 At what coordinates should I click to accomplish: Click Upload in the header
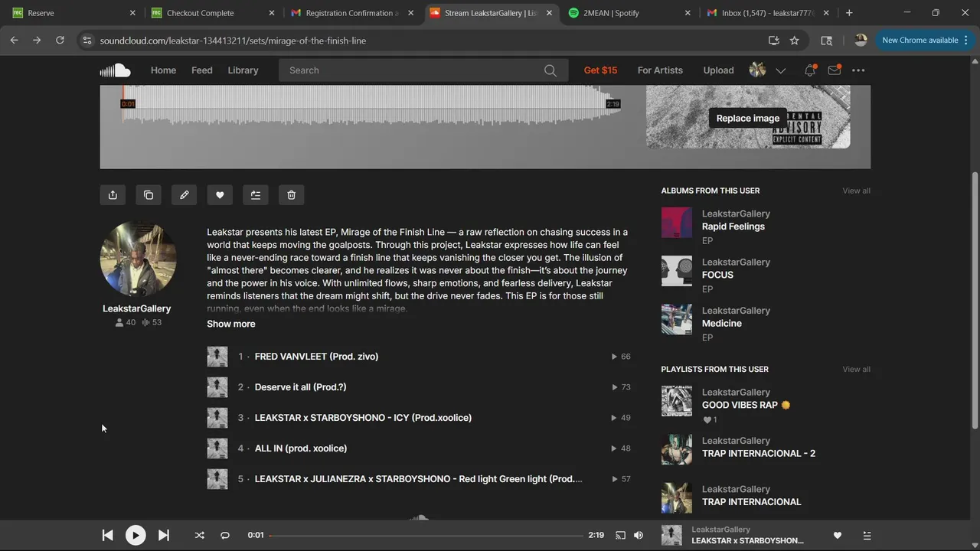click(x=718, y=70)
